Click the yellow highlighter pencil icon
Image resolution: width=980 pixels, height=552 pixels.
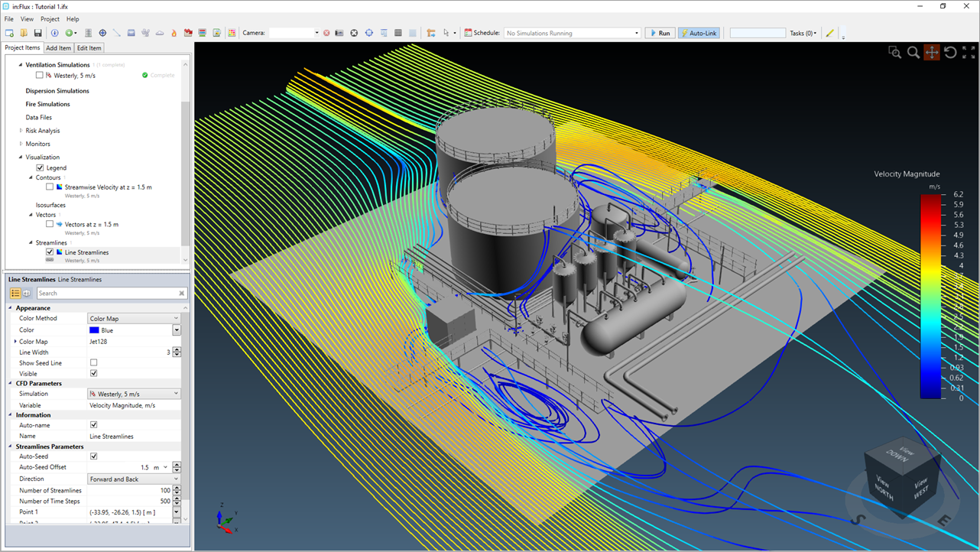(830, 33)
